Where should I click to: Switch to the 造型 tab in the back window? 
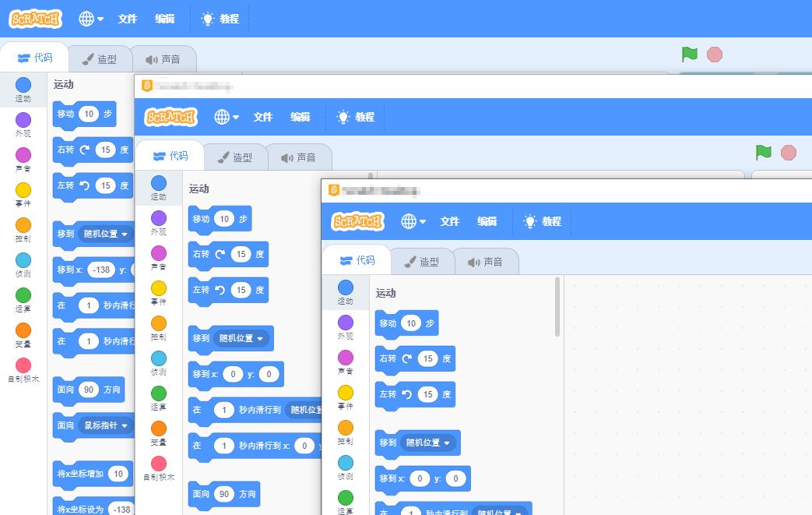100,59
